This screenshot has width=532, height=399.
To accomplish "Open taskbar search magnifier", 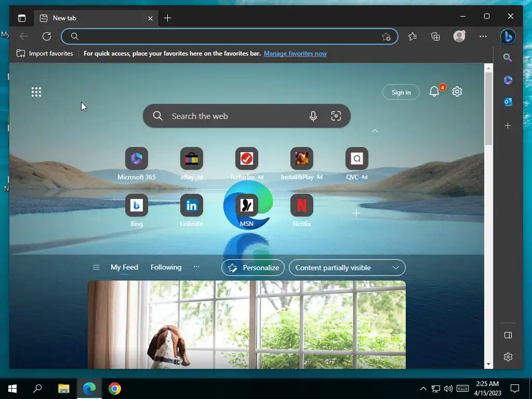I will click(37, 389).
